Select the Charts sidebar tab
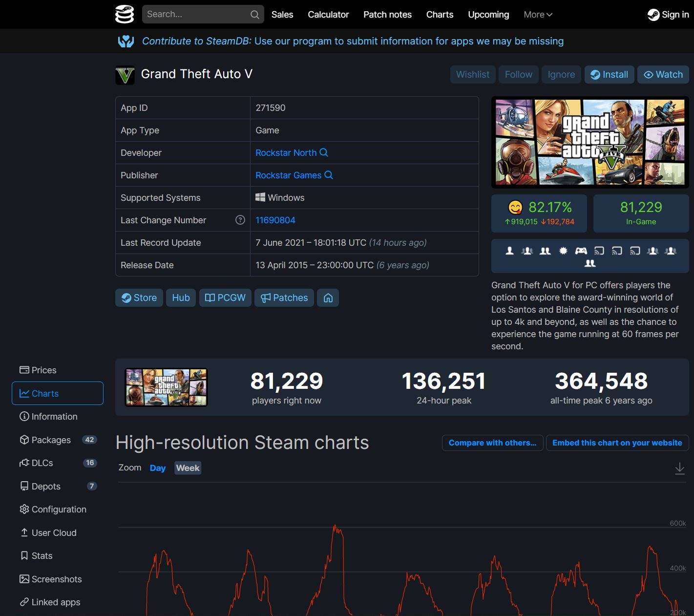The height and width of the screenshot is (616, 694). [x=58, y=393]
